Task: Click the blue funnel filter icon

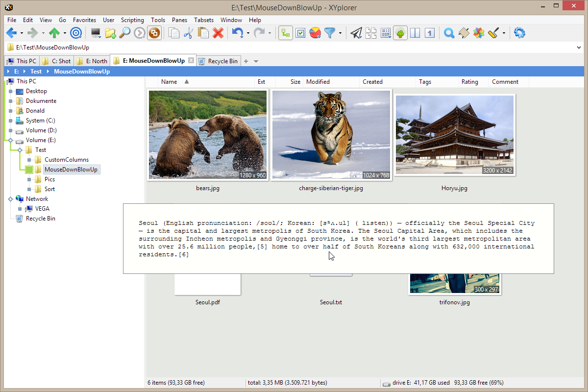Action: 330,33
